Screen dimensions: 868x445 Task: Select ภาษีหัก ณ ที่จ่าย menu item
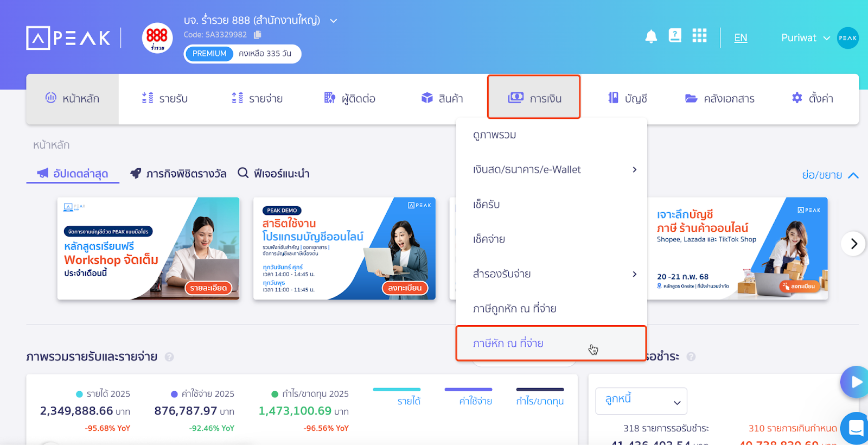click(x=551, y=344)
